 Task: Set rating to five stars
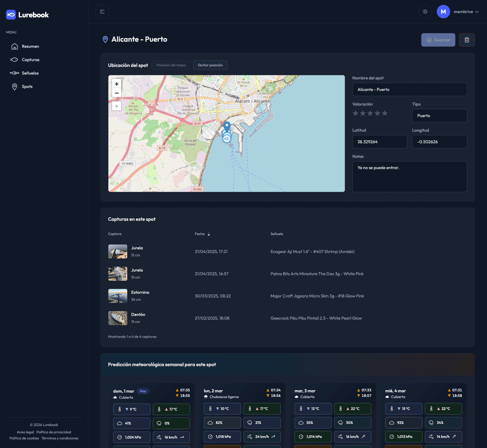pyautogui.click(x=385, y=113)
